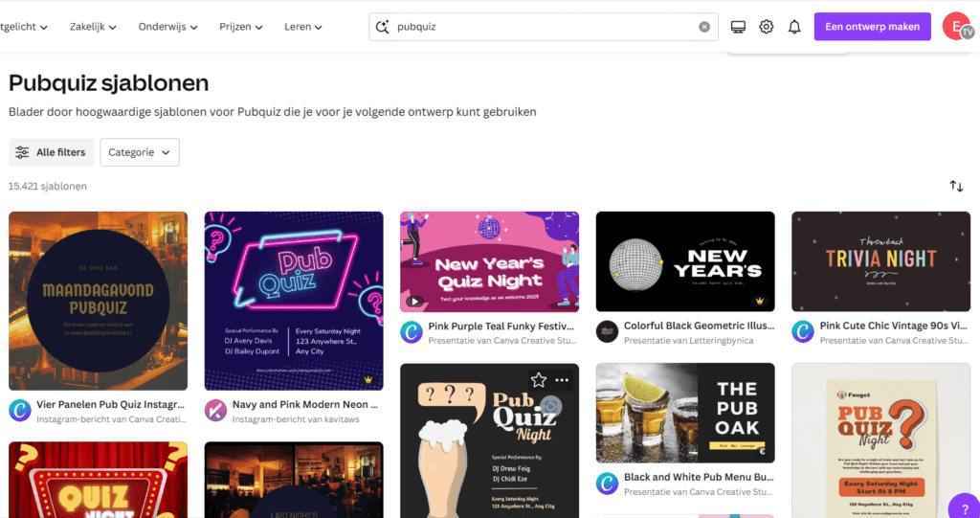Open Trivia Night template thumbnail
This screenshot has height=518, width=980.
click(x=880, y=261)
